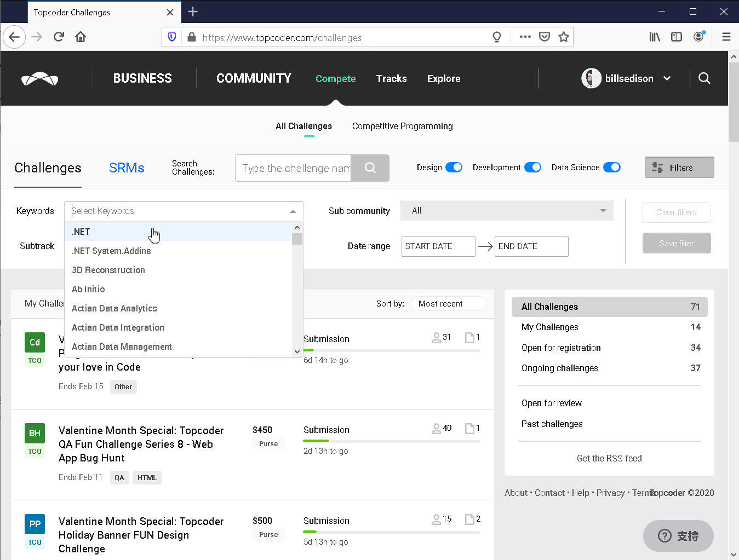The width and height of the screenshot is (739, 560).
Task: Bookmark this page with star icon
Action: (563, 37)
